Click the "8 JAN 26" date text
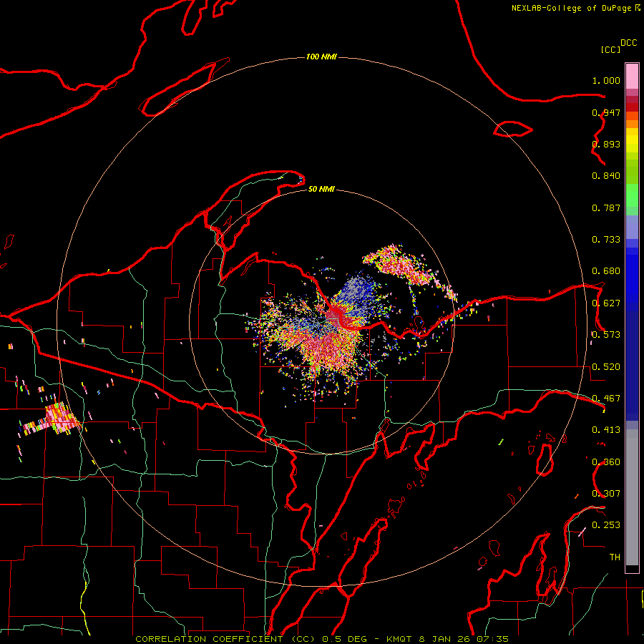Viewport: 644px width, 644px height. coord(444,639)
